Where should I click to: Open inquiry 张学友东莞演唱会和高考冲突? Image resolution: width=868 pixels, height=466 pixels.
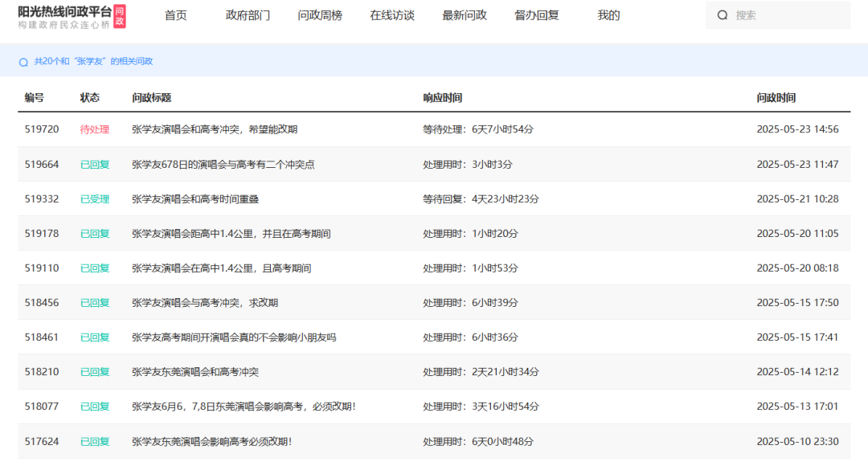[x=195, y=372]
